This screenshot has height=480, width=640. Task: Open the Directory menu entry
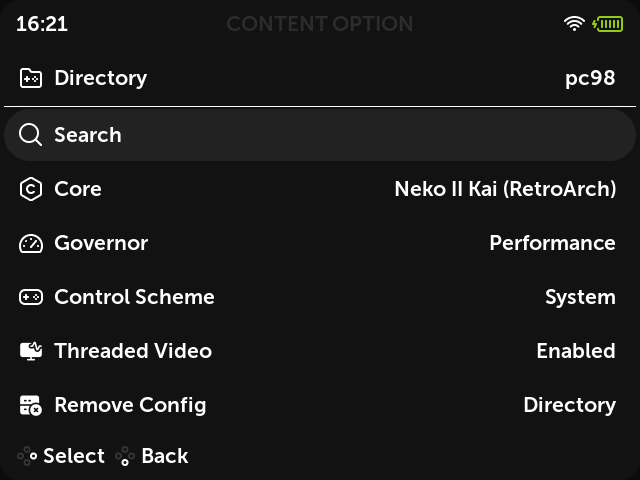coord(320,78)
